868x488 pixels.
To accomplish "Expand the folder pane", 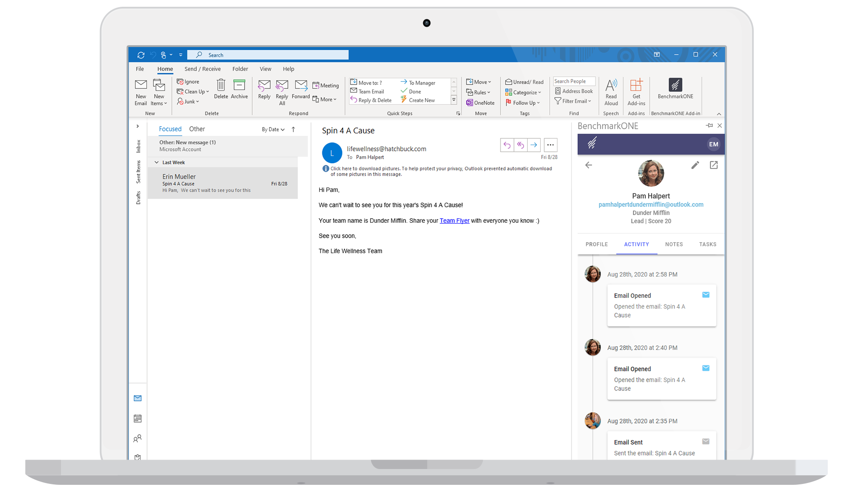I will pyautogui.click(x=137, y=127).
